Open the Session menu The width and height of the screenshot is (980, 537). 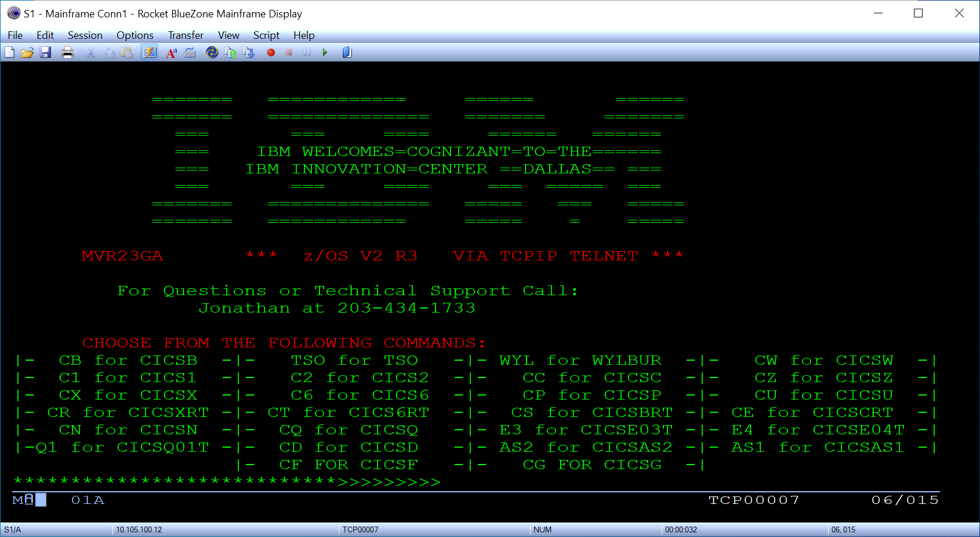[85, 35]
